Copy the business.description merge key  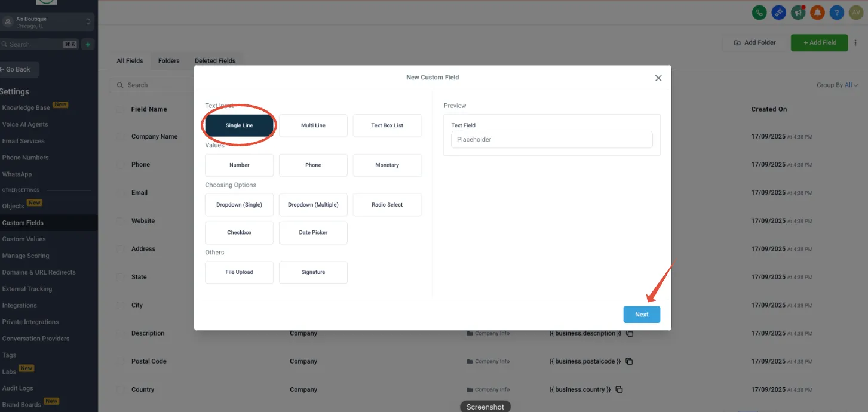click(x=630, y=333)
